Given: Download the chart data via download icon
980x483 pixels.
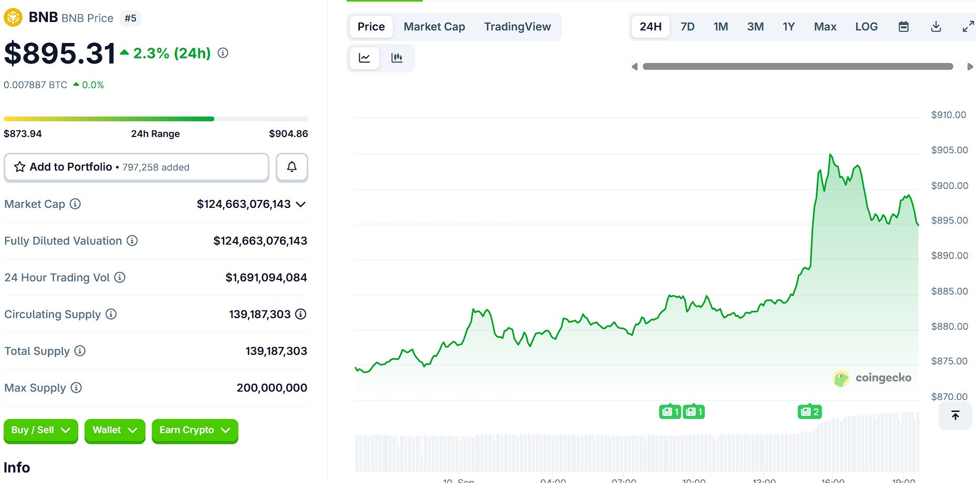Looking at the screenshot, I should [x=936, y=26].
